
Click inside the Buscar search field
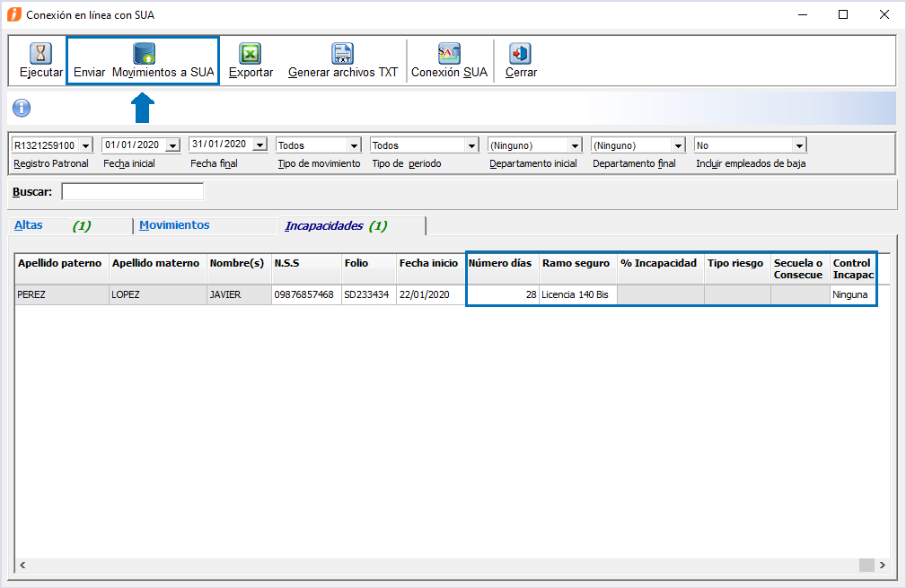132,192
